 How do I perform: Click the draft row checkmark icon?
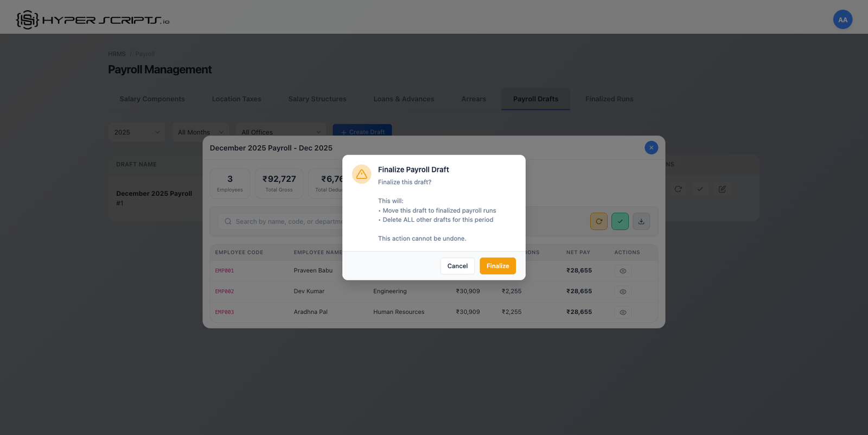(x=700, y=189)
